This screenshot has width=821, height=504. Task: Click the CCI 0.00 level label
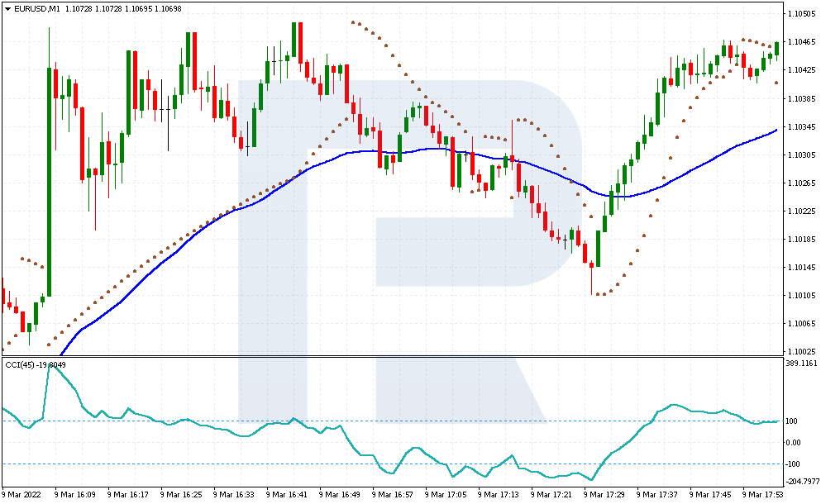[793, 443]
